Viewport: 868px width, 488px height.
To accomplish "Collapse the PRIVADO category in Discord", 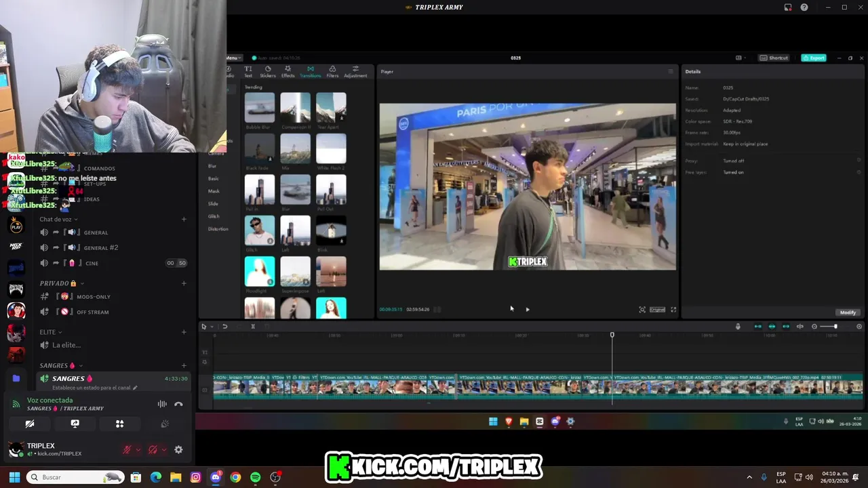I will tap(62, 283).
